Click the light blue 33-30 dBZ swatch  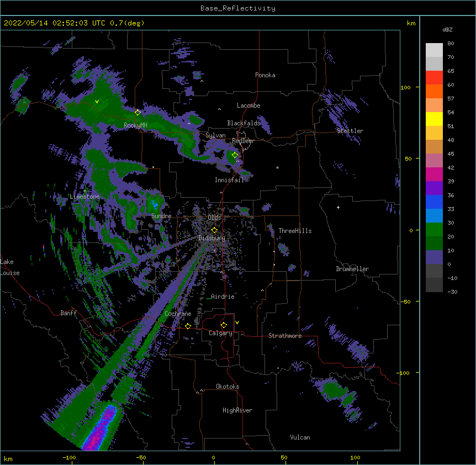[434, 216]
